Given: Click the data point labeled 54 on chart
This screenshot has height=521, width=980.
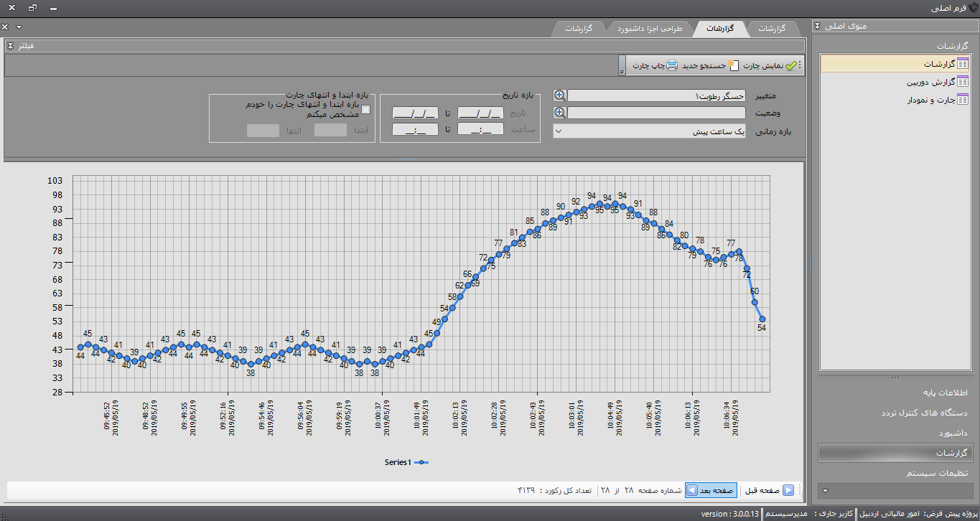Looking at the screenshot, I should pos(762,319).
